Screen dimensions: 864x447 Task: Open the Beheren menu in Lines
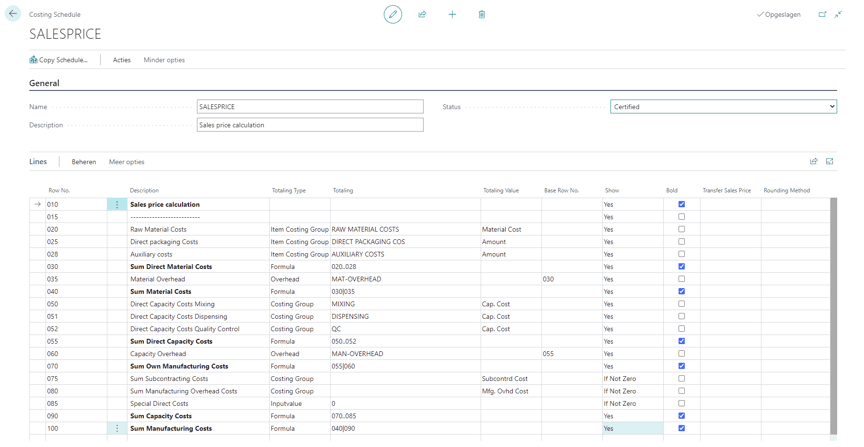[x=84, y=161]
